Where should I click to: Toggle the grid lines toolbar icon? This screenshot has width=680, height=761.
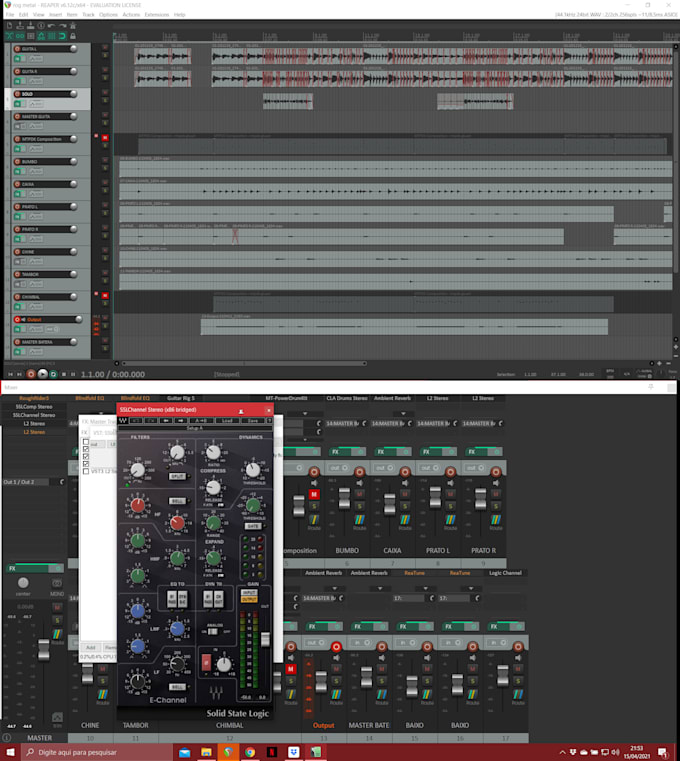click(51, 36)
